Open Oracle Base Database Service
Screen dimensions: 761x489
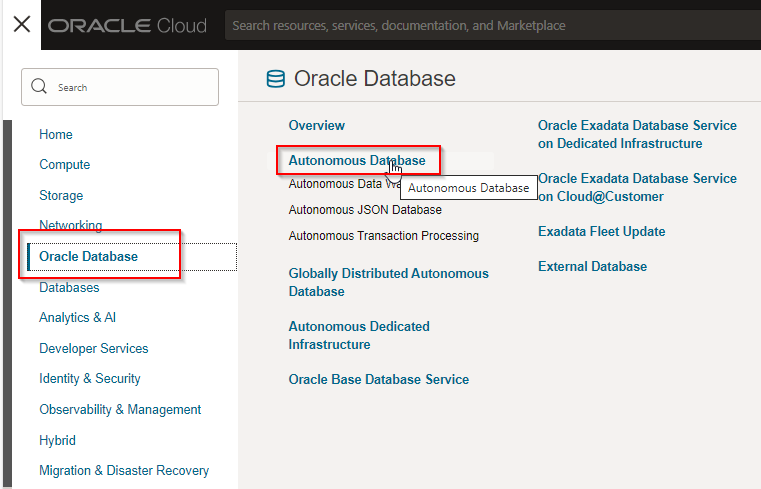[379, 379]
